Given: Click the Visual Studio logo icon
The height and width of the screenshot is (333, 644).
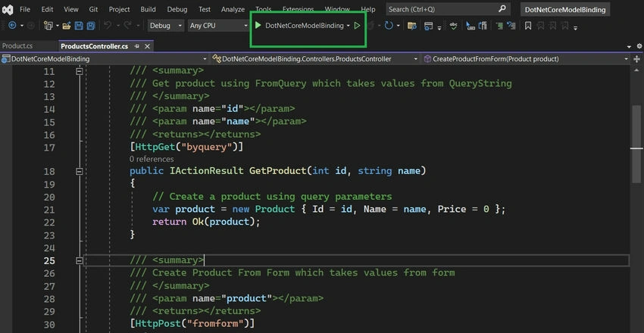Looking at the screenshot, I should [x=8, y=9].
